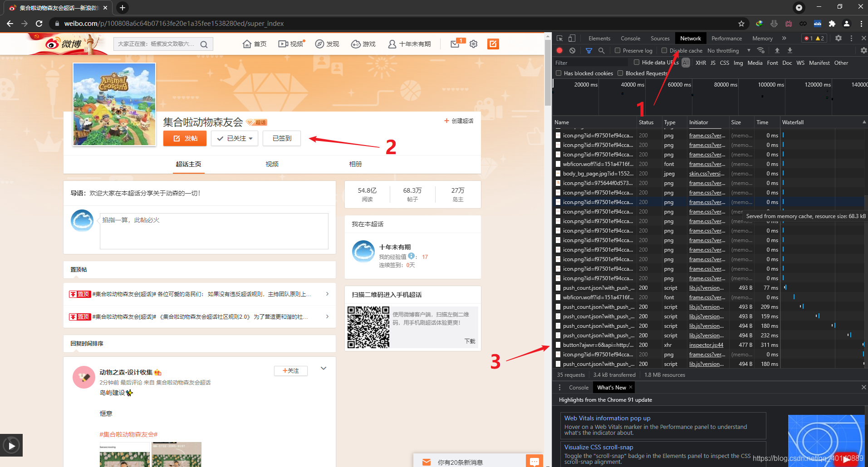Select checkbox of body_bg_page.jpg row
868x467 pixels.
pos(558,174)
